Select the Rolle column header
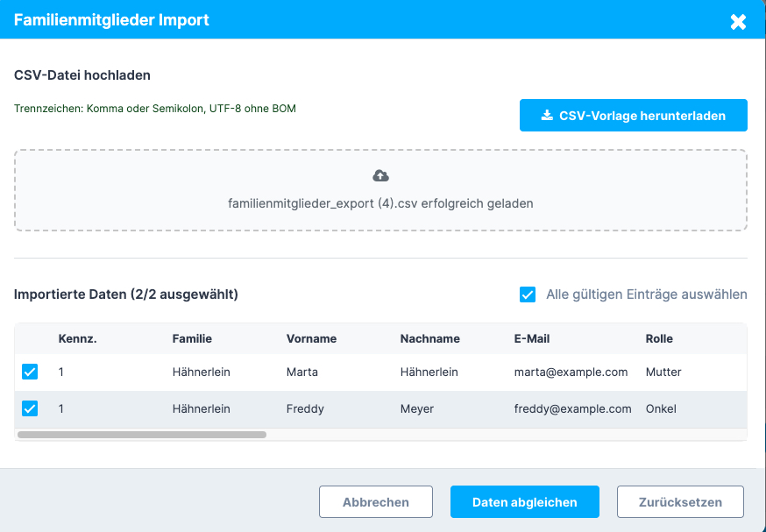This screenshot has width=766, height=532. 659,338
